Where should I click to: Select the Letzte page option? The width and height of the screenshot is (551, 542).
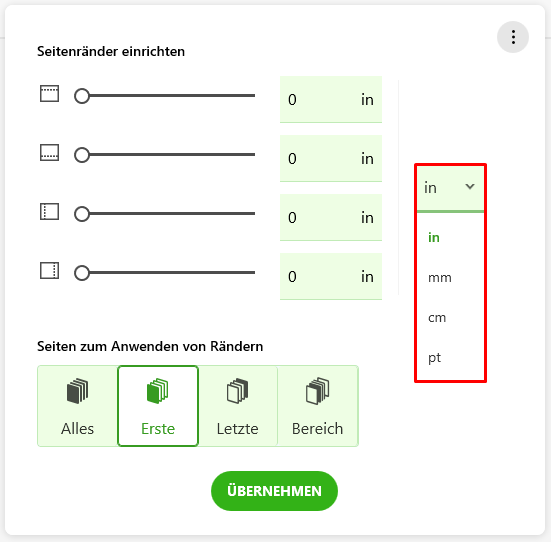[238, 406]
